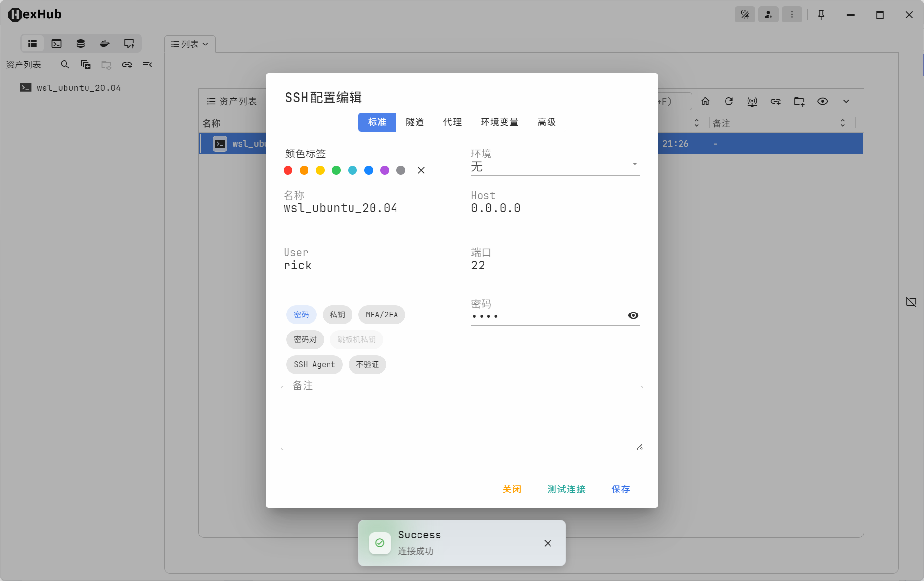Select 私钥 authentication method
The height and width of the screenshot is (581, 924).
point(337,314)
